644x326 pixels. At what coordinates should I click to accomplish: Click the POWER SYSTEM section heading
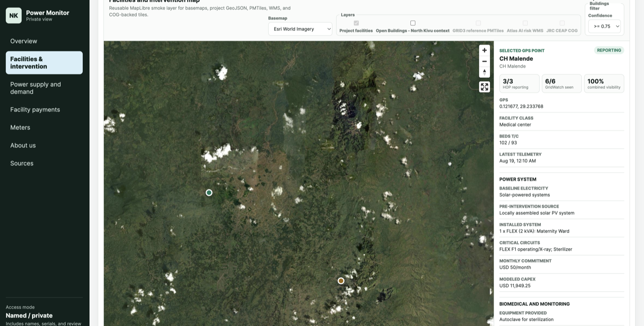[x=518, y=180]
